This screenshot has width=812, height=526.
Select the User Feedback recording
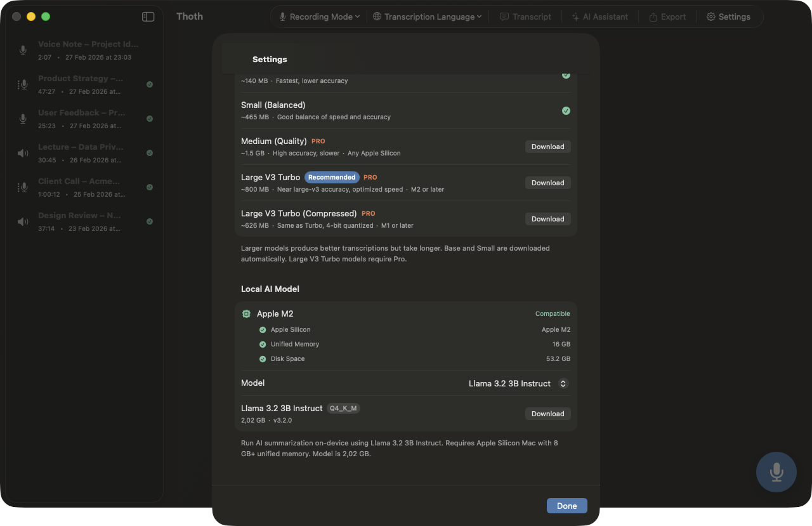(81, 119)
